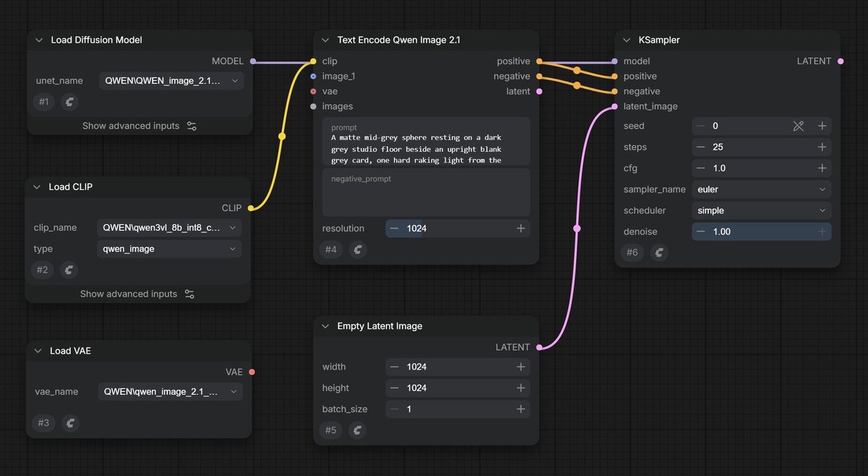
Task: Increase Empty Latent width with plus
Action: click(x=521, y=367)
